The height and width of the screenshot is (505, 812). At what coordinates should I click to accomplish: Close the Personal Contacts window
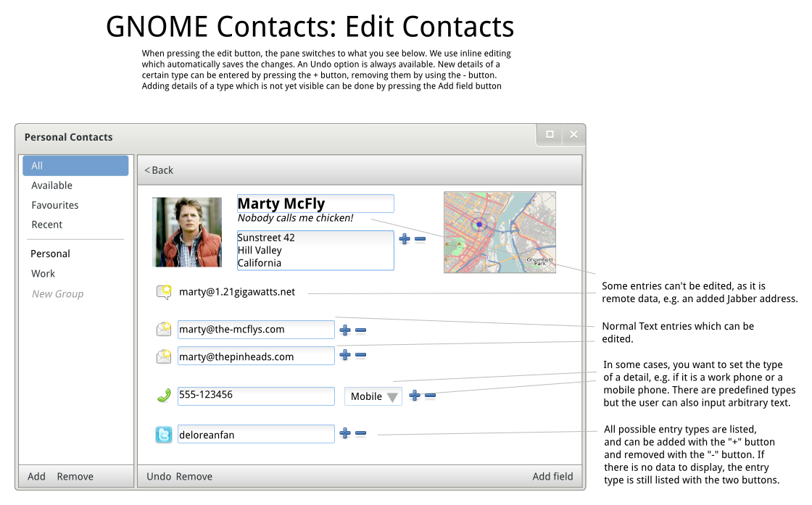point(573,135)
